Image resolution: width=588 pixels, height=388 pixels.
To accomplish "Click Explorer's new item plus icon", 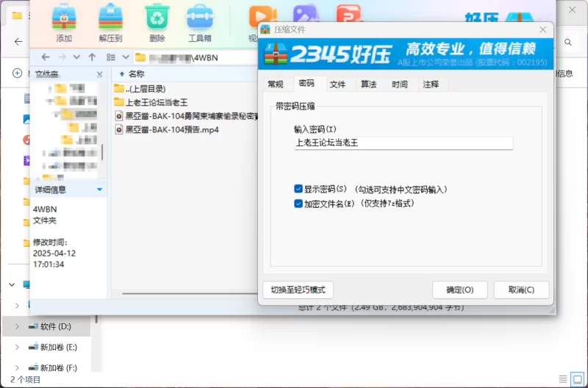I will (x=17, y=73).
